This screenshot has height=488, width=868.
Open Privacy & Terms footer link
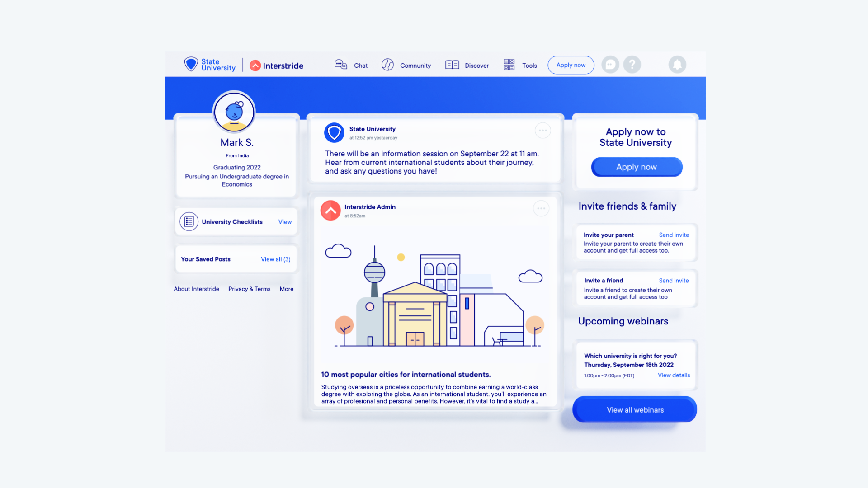(249, 289)
